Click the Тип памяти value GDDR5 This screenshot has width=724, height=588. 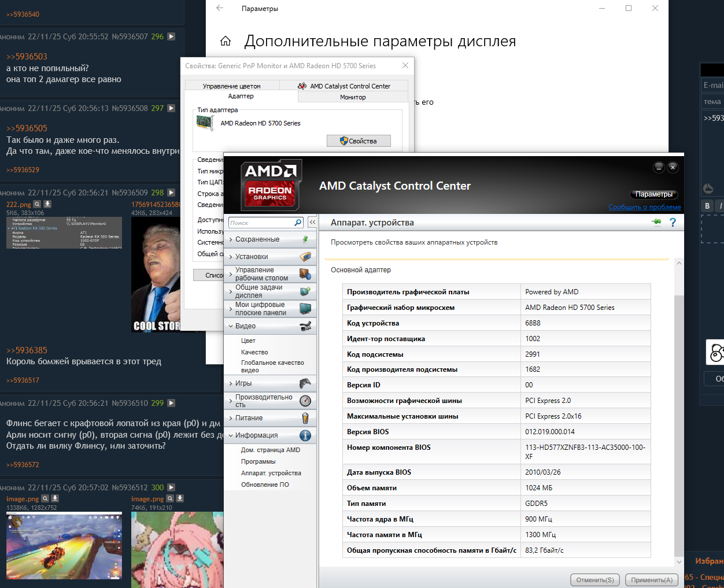point(536,504)
